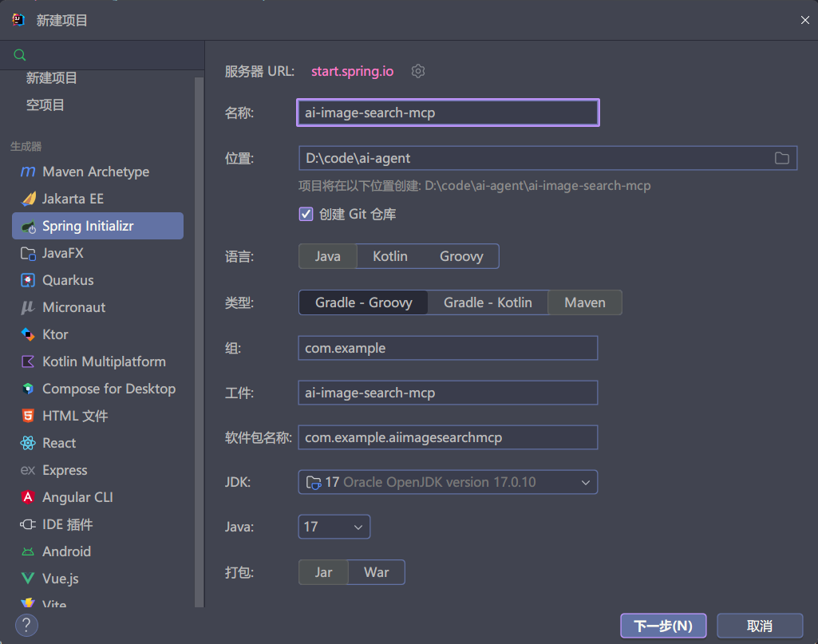The image size is (818, 644).
Task: Click the Angular CLI icon
Action: [x=28, y=497]
